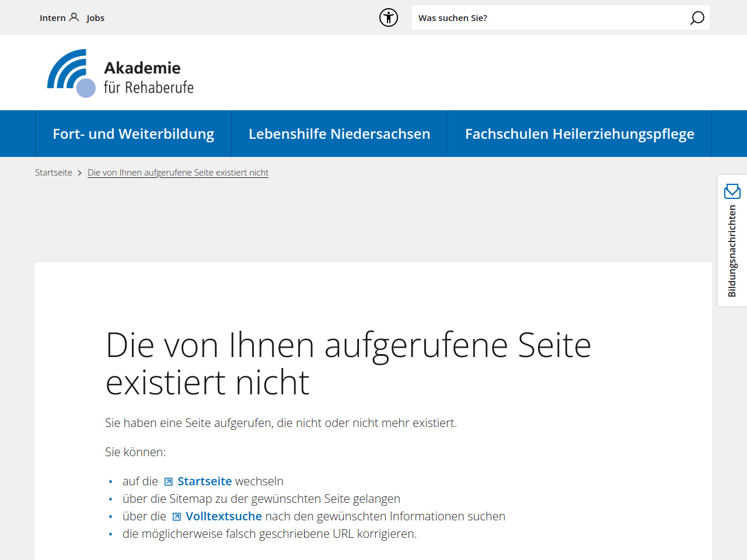Click the Startseite breadcrumb link
Image resolution: width=747 pixels, height=560 pixels.
(54, 173)
